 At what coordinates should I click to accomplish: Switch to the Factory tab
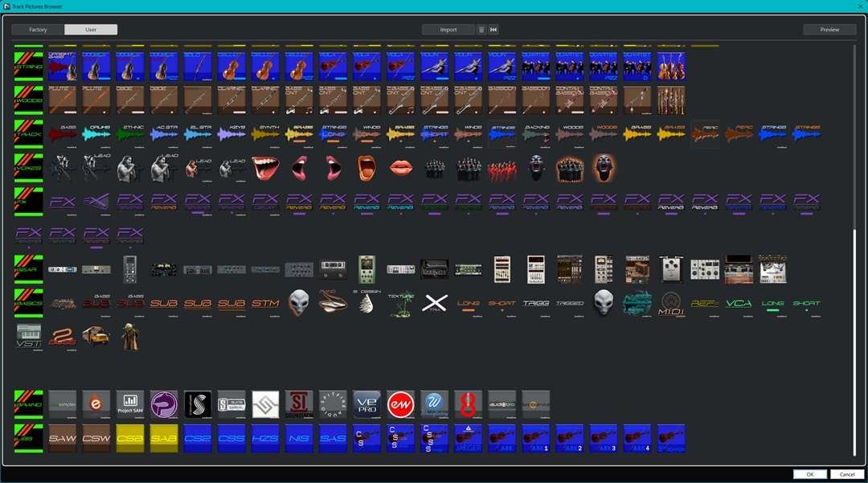(x=38, y=30)
